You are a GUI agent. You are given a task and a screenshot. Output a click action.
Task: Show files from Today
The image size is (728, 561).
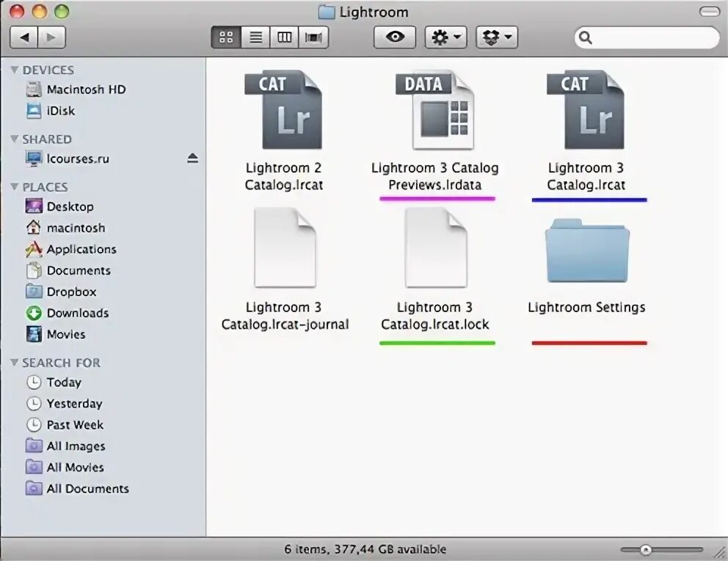[54, 383]
